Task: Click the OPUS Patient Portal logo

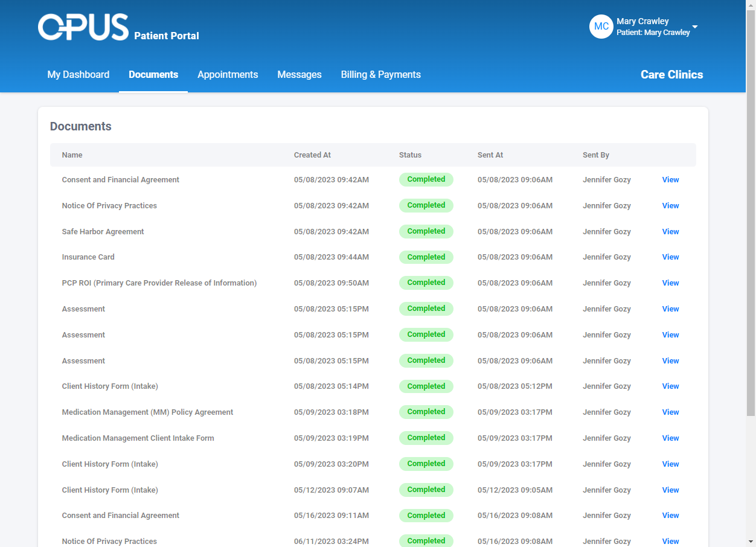Action: coord(118,28)
